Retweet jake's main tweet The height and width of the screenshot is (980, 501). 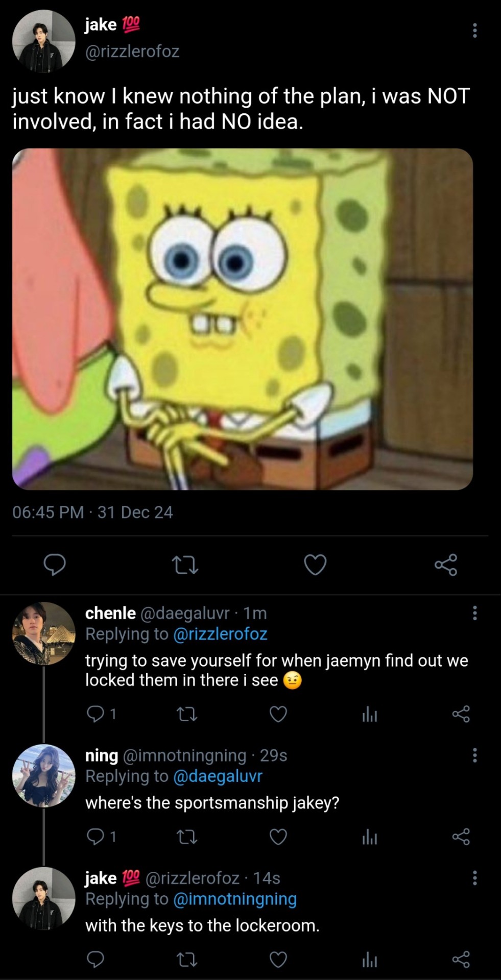coord(185,565)
